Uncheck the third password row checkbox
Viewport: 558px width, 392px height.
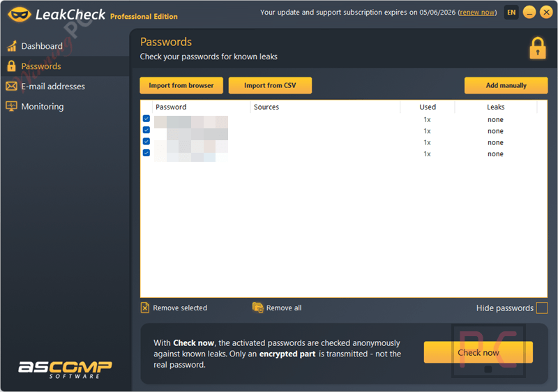tap(146, 141)
